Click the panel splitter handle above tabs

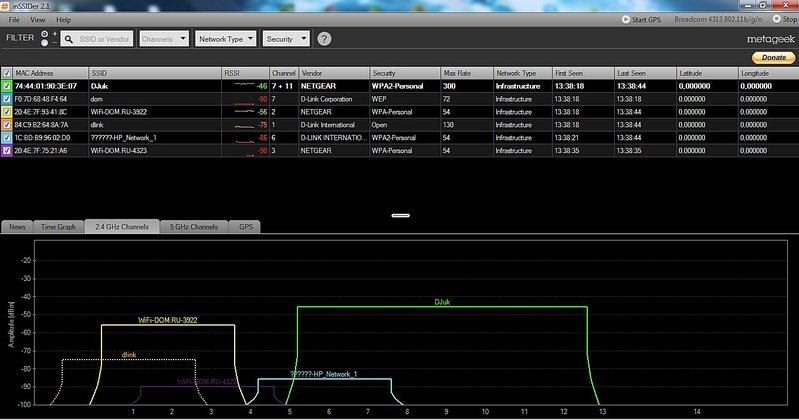tap(400, 214)
